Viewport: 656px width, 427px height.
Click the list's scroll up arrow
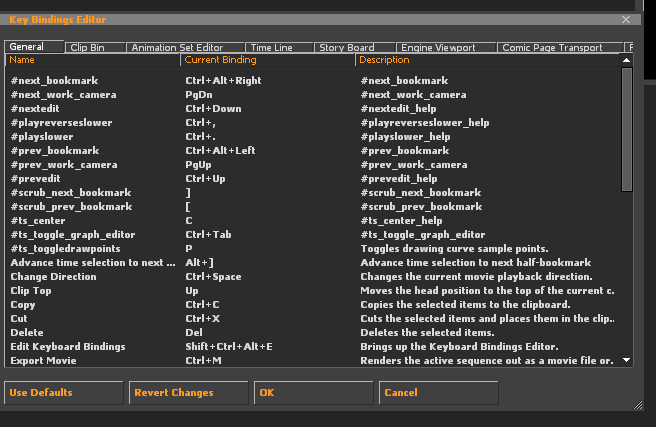coord(626,61)
